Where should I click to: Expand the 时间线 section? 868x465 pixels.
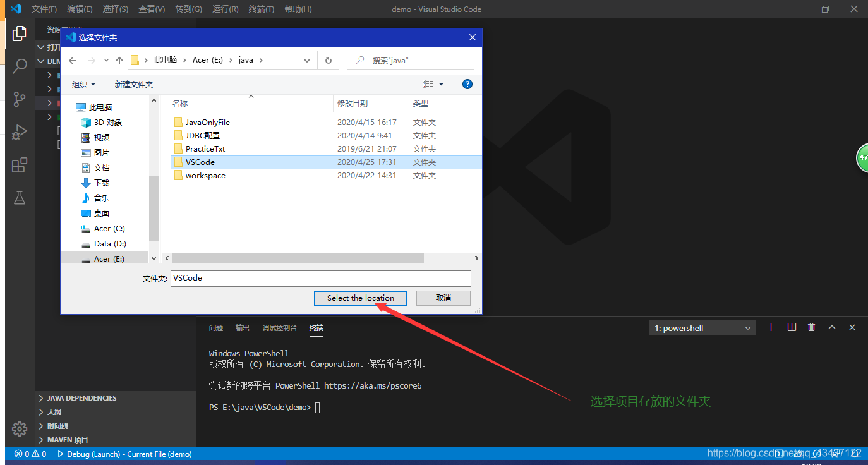pos(116,426)
